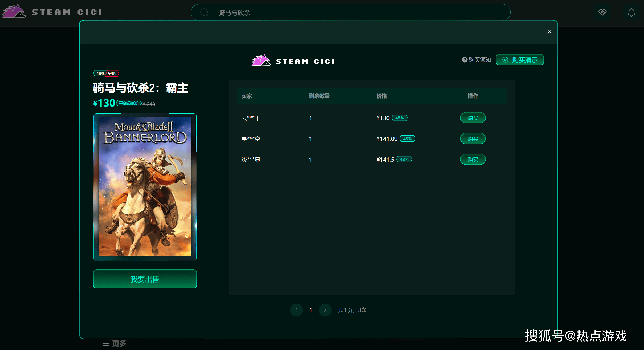Buy from seller 星***空 at ¥141.09
The width and height of the screenshot is (644, 350).
coord(473,139)
